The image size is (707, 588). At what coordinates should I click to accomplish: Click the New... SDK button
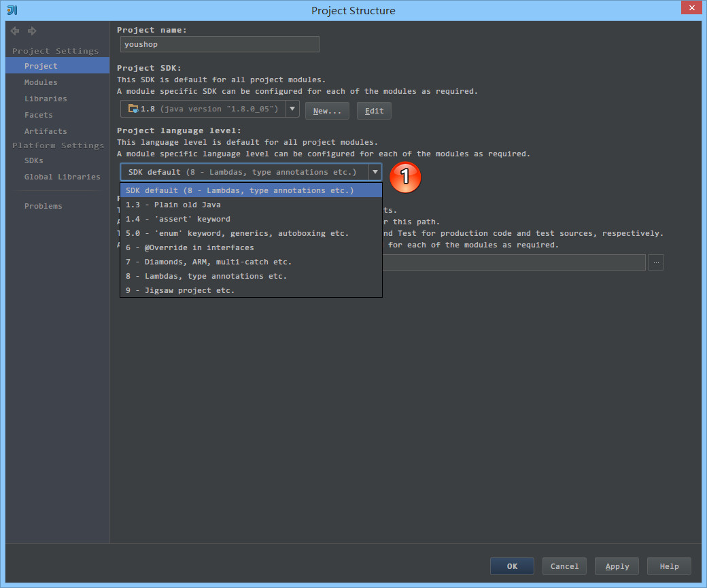(x=327, y=111)
